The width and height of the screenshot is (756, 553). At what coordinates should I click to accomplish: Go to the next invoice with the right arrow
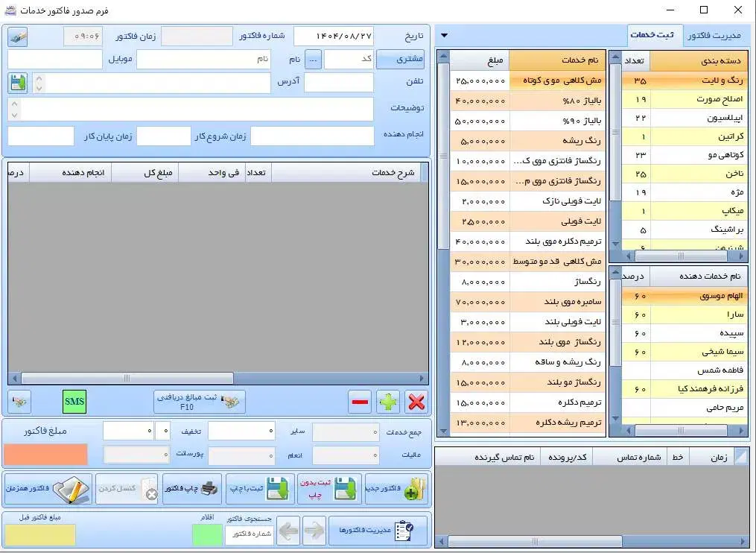(x=314, y=531)
